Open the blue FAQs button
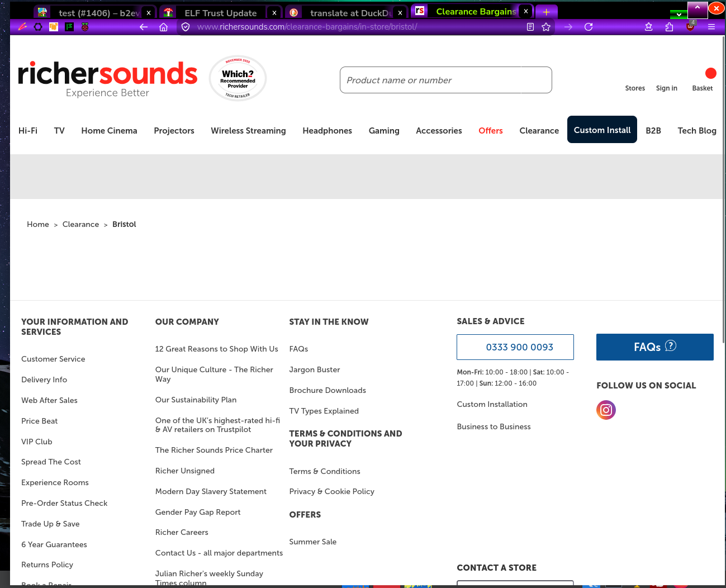The width and height of the screenshot is (726, 588). [655, 347]
